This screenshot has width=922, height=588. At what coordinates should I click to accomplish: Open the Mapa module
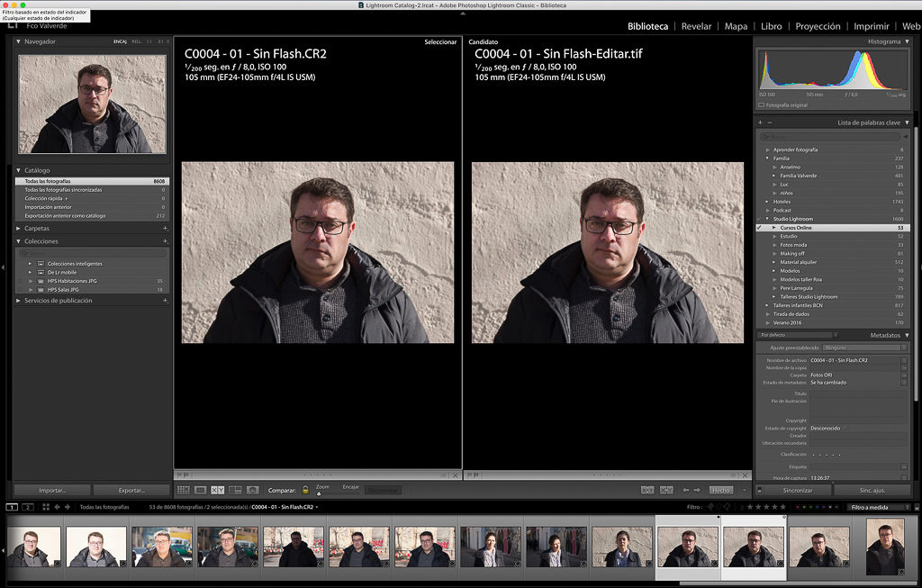point(736,26)
